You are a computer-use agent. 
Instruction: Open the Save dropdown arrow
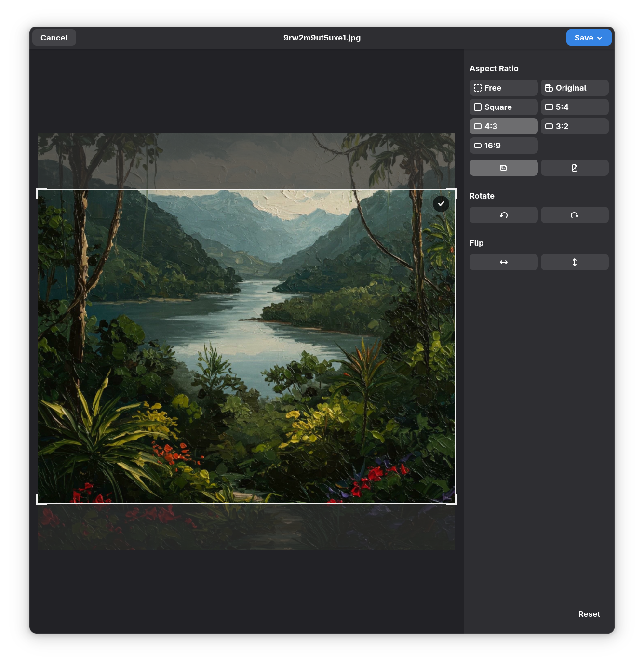[600, 38]
